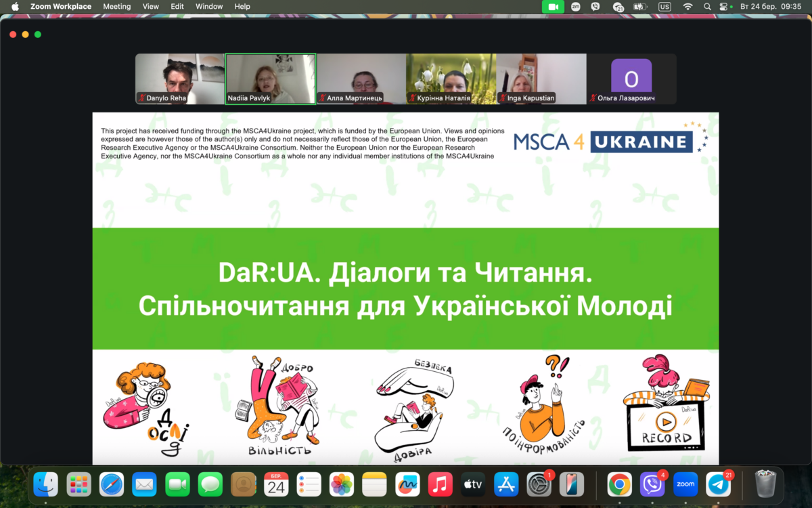The height and width of the screenshot is (508, 812).
Task: Open System Settings from the Dock
Action: 539,484
